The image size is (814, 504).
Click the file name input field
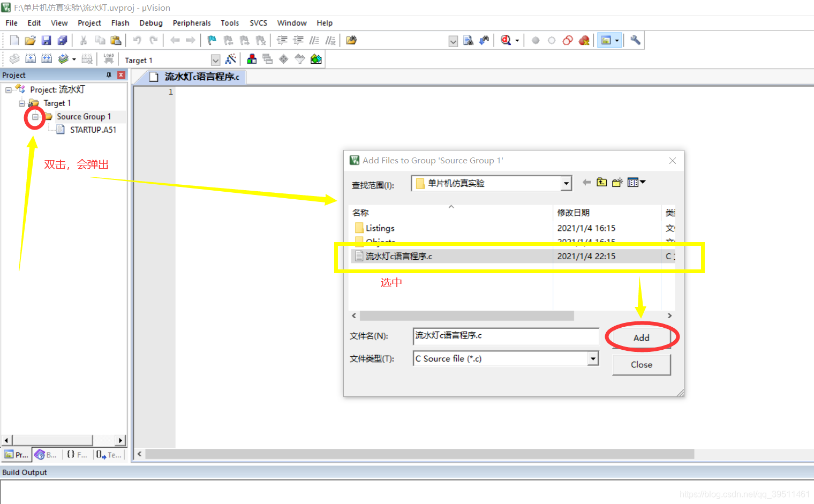506,336
